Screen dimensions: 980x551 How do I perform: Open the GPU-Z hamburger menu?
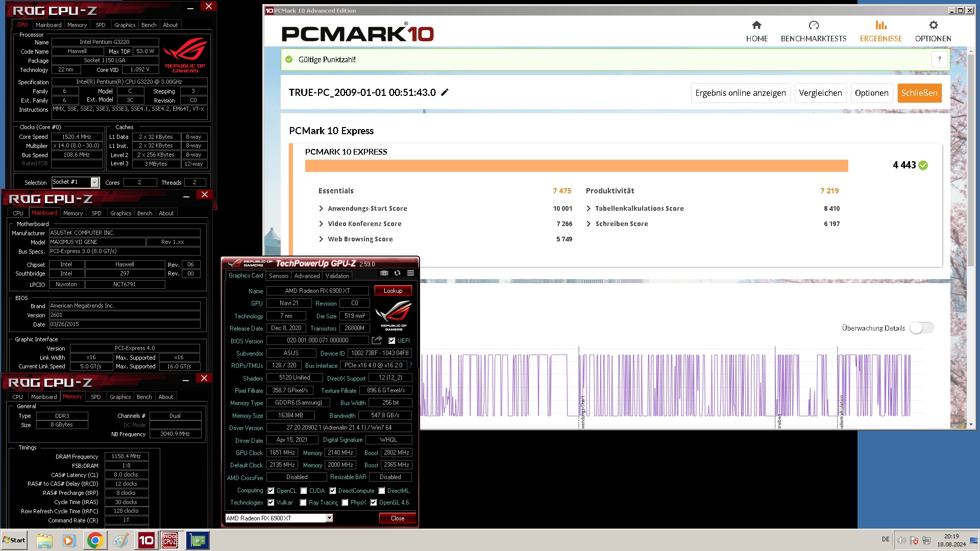[410, 273]
